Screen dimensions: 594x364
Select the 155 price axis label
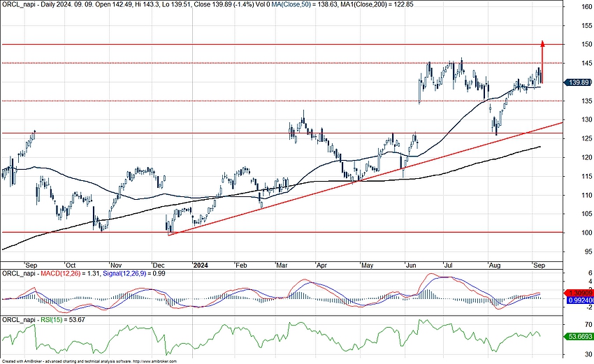(x=587, y=26)
